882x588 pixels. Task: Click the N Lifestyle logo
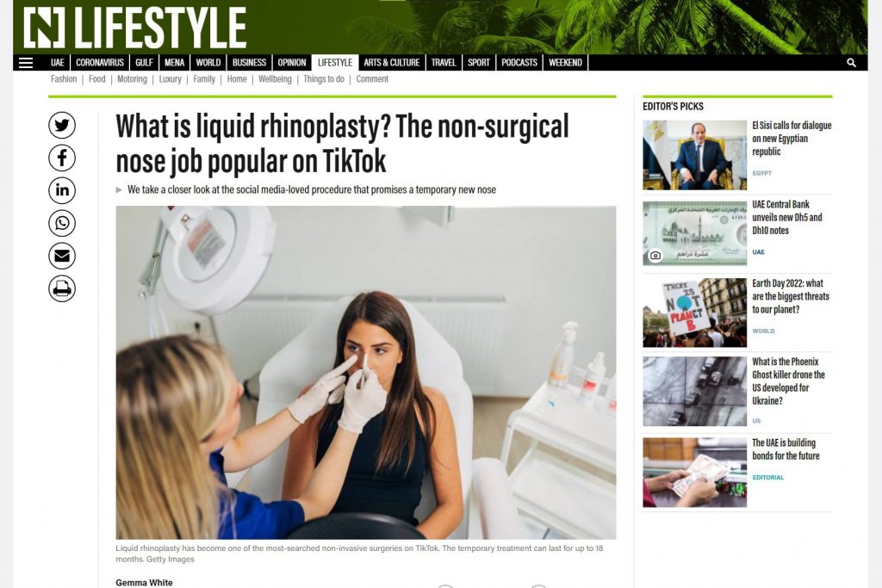click(x=135, y=27)
